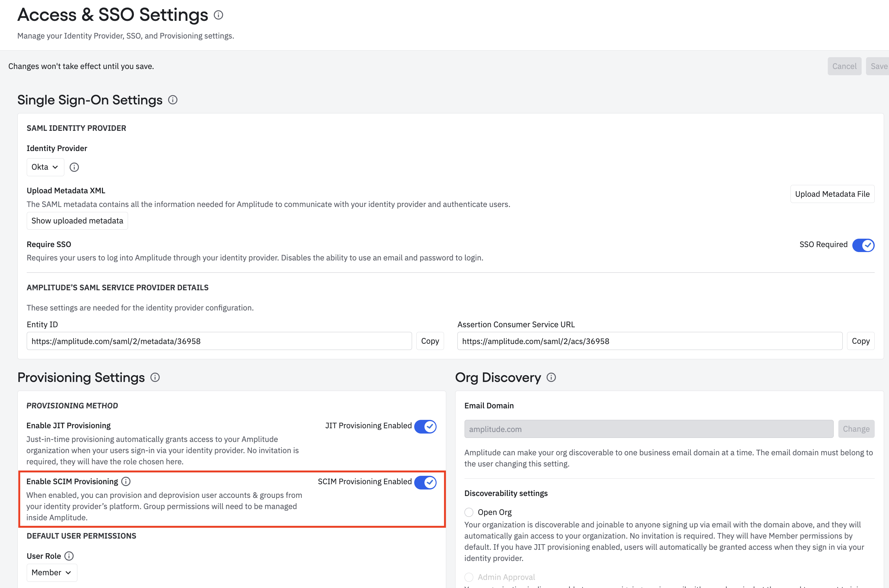Click the Entity ID text field

click(x=219, y=341)
